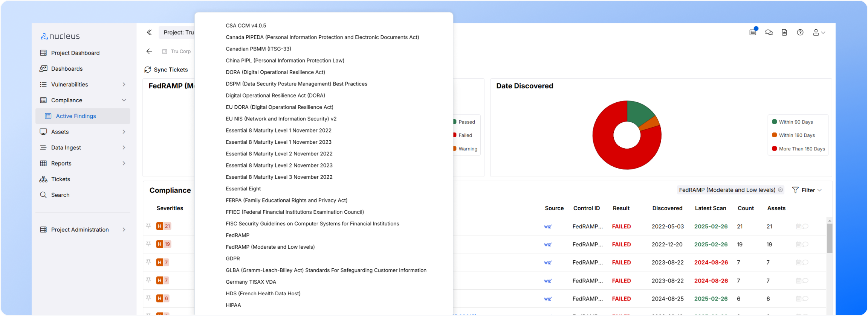Toggle Within 90 Days legend swatch
The image size is (868, 316).
tap(775, 122)
